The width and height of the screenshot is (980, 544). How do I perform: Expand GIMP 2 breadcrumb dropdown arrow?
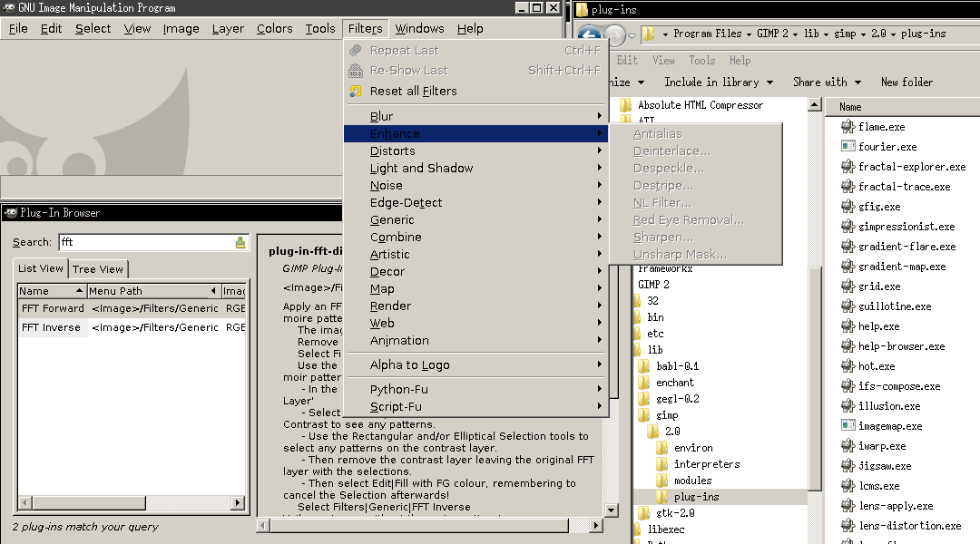click(x=795, y=34)
